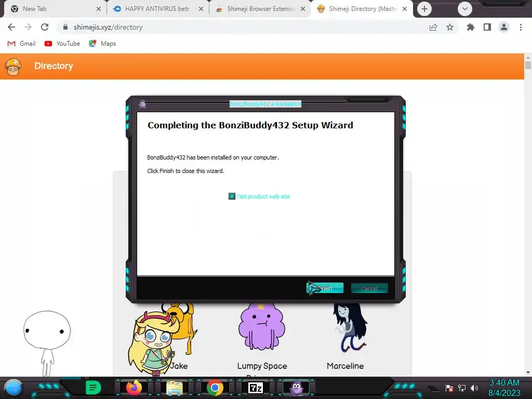Open the Gmail bookmark
Image resolution: width=532 pixels, height=399 pixels.
21,44
